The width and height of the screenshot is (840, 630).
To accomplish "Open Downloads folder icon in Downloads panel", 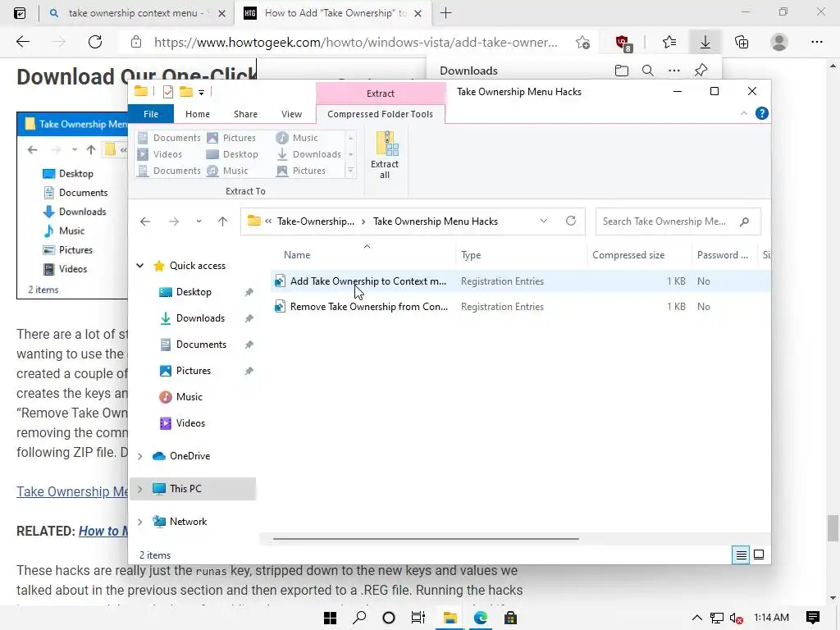I will 622,71.
